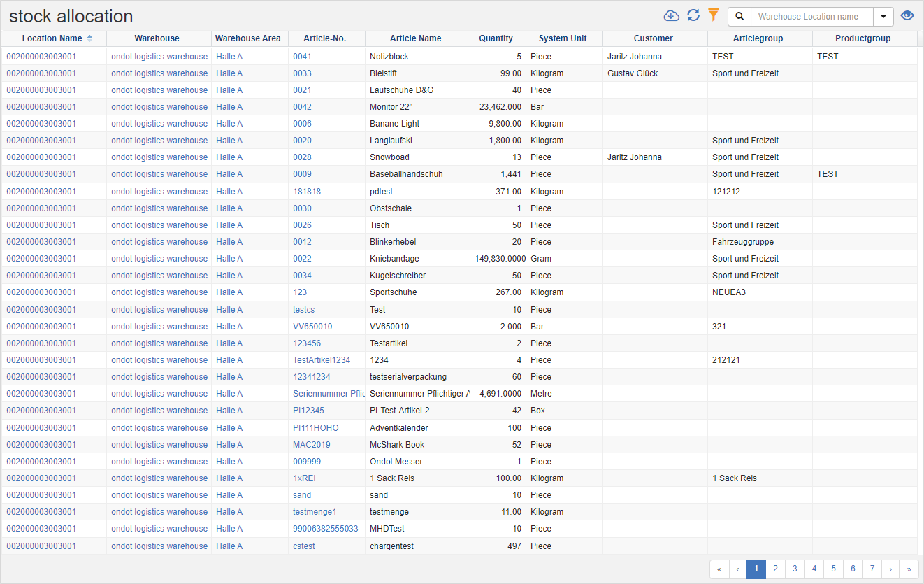Open the TestArtikel1234 article link
The height and width of the screenshot is (584, 924).
[x=322, y=360]
